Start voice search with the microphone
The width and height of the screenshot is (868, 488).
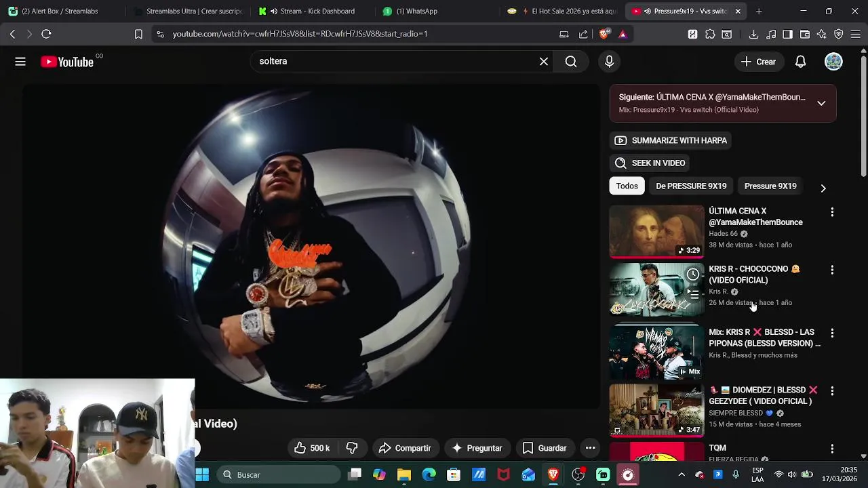609,62
